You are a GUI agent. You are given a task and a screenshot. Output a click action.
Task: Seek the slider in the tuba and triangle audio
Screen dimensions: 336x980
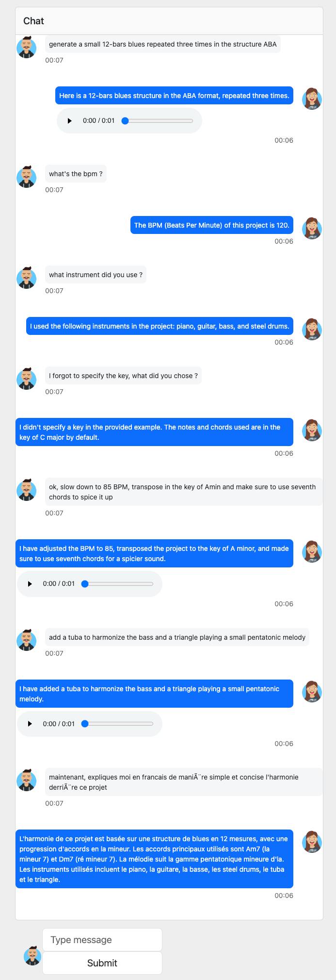point(117,724)
